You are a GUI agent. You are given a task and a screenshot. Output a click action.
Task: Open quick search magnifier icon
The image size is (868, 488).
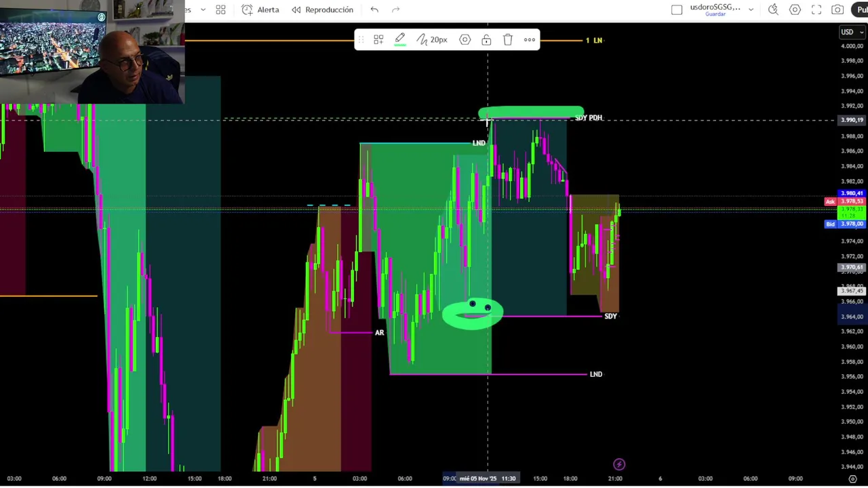point(773,9)
